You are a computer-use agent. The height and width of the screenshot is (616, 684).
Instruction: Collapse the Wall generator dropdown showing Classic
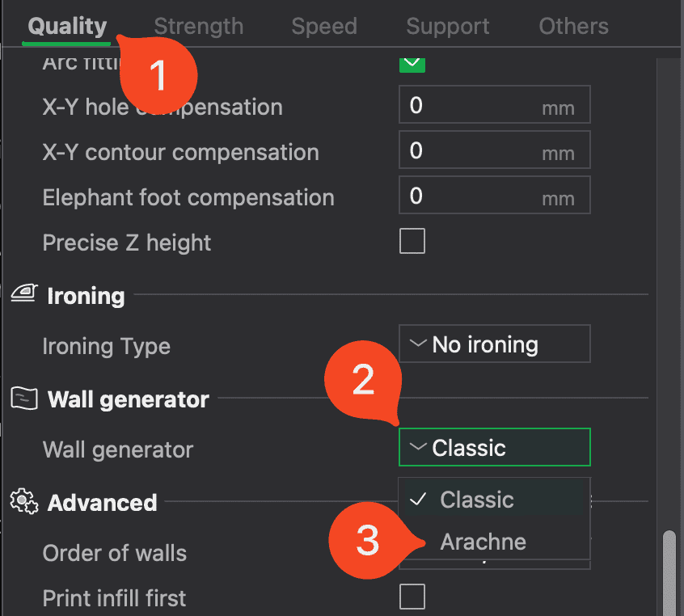pos(494,448)
